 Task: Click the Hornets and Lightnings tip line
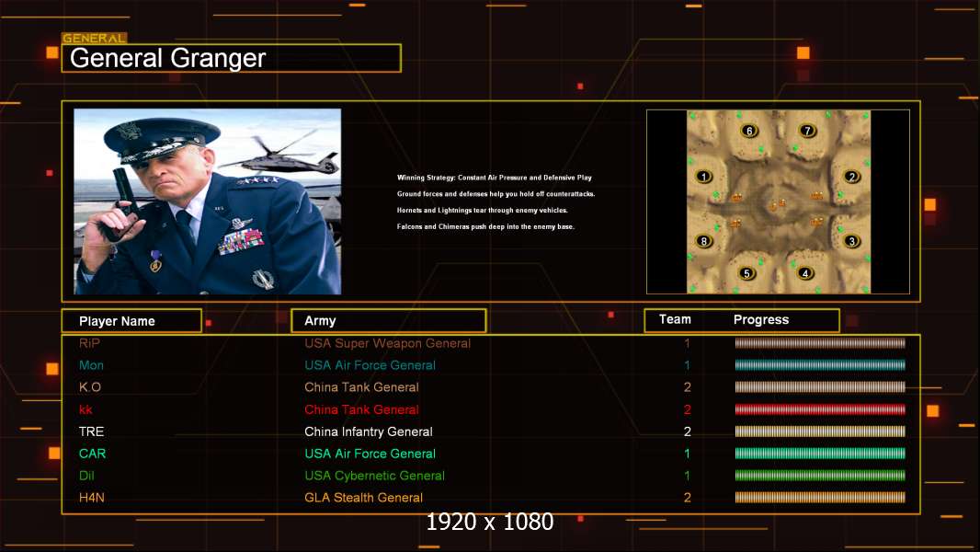coord(483,210)
